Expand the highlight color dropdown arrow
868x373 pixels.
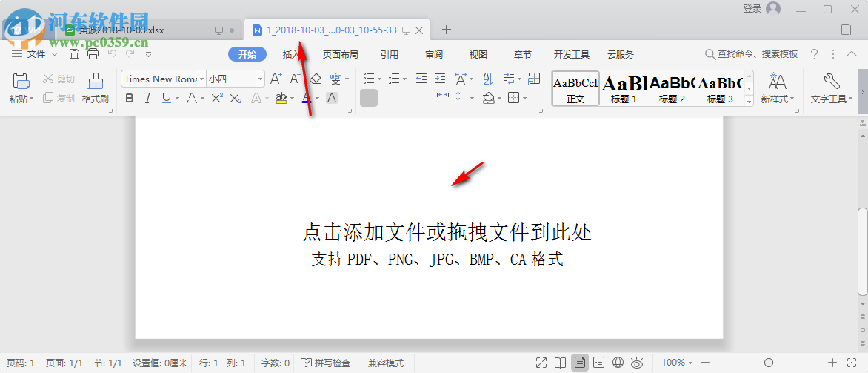tap(291, 98)
